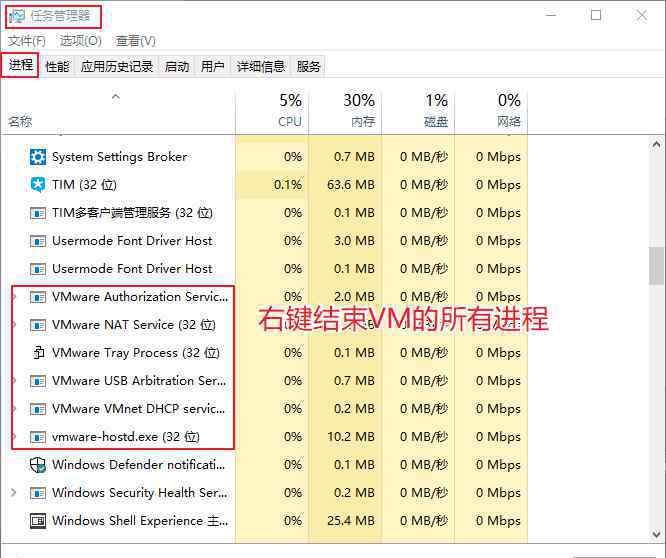Click the VMware NAT Service icon

(38, 325)
